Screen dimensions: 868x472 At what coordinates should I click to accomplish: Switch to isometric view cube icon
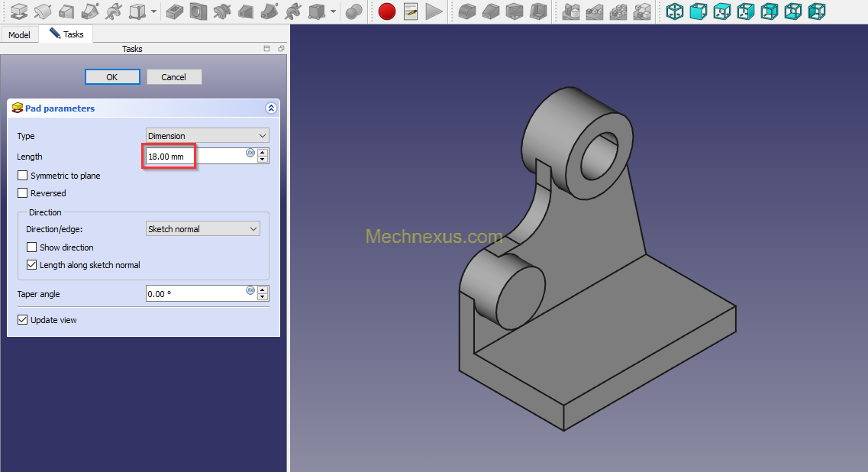(675, 11)
